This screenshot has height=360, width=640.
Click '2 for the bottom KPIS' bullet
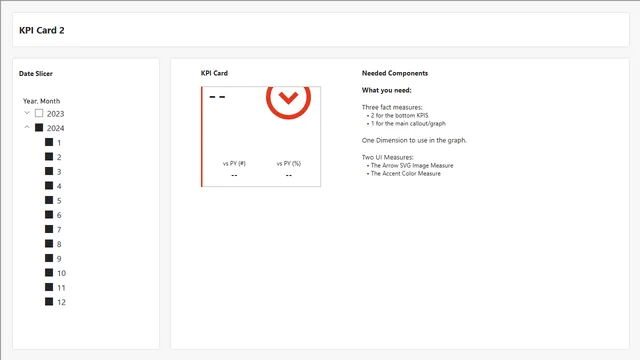[400, 116]
